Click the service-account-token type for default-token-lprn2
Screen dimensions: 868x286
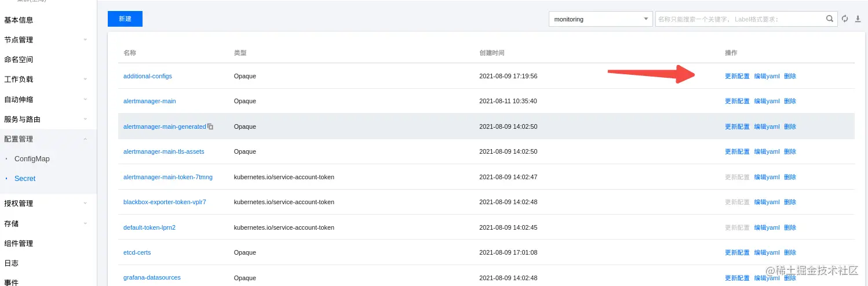pos(284,227)
